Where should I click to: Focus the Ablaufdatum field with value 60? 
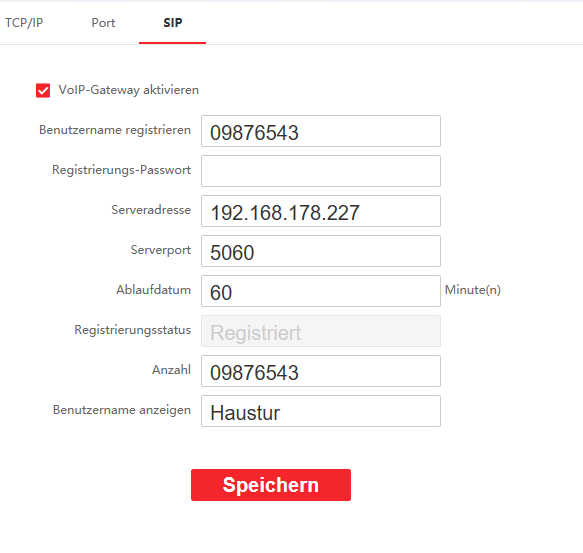pos(321,291)
